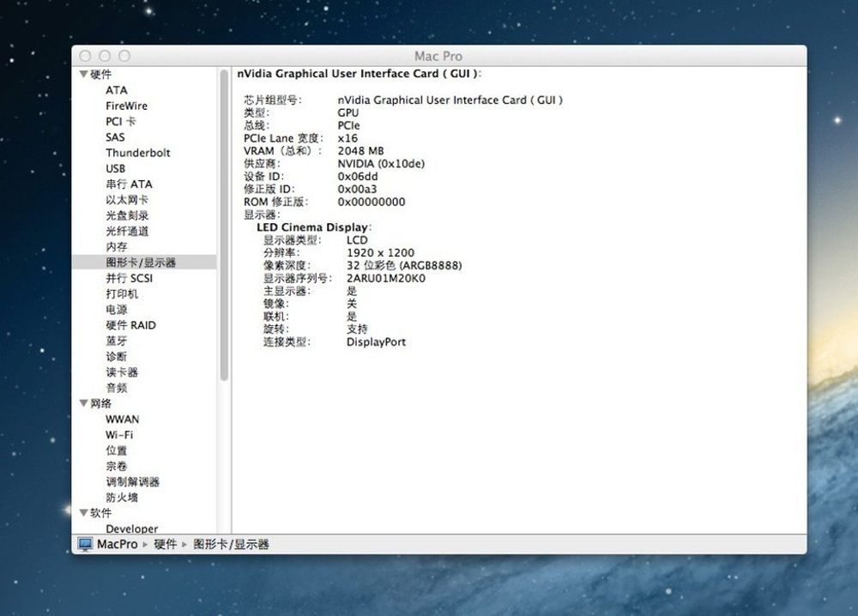Select 光盘刻录 in the sidebar
Image resolution: width=858 pixels, height=616 pixels.
click(127, 215)
